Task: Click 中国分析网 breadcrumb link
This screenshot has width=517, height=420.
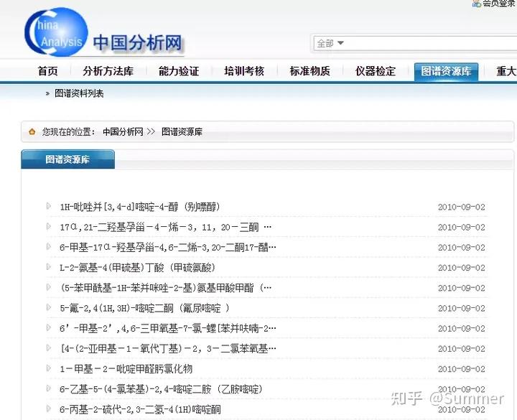Action: 123,132
